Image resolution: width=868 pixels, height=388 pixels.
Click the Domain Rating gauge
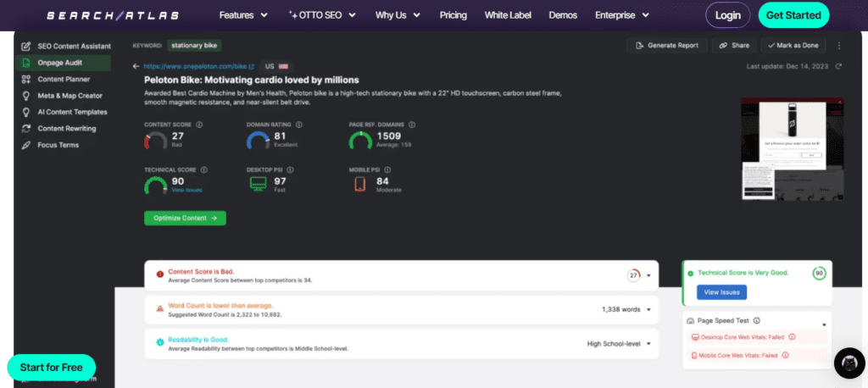tap(258, 141)
